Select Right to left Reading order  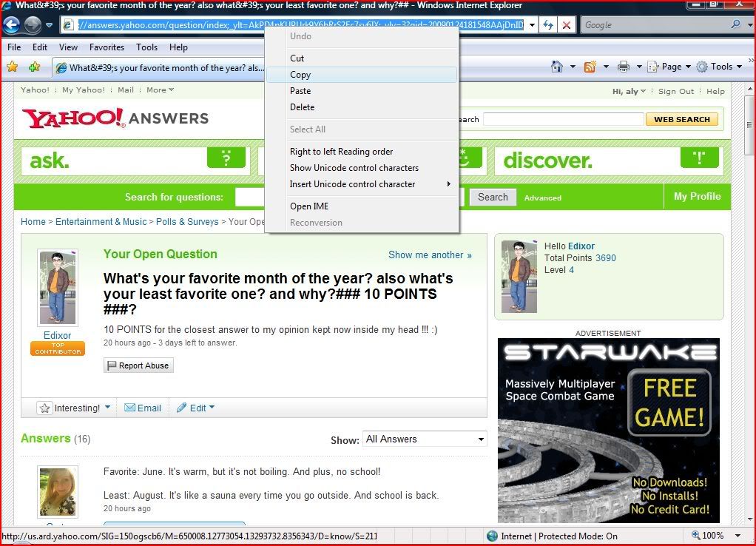[362, 152]
